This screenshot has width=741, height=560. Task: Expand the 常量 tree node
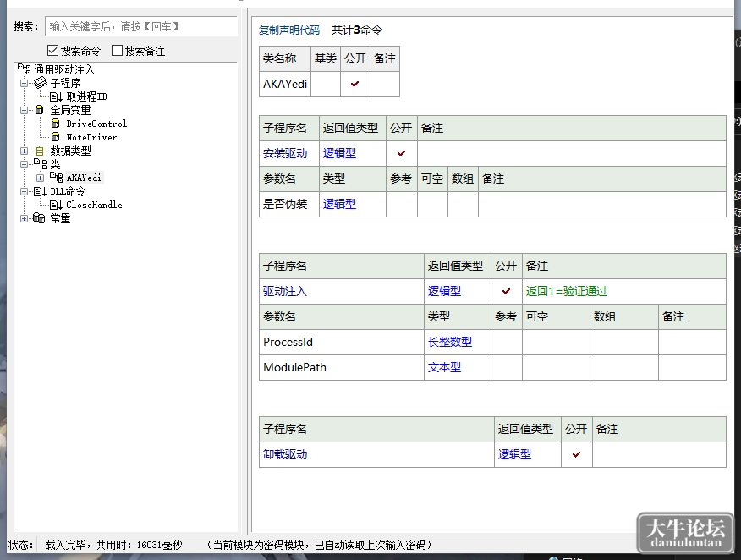click(x=24, y=218)
